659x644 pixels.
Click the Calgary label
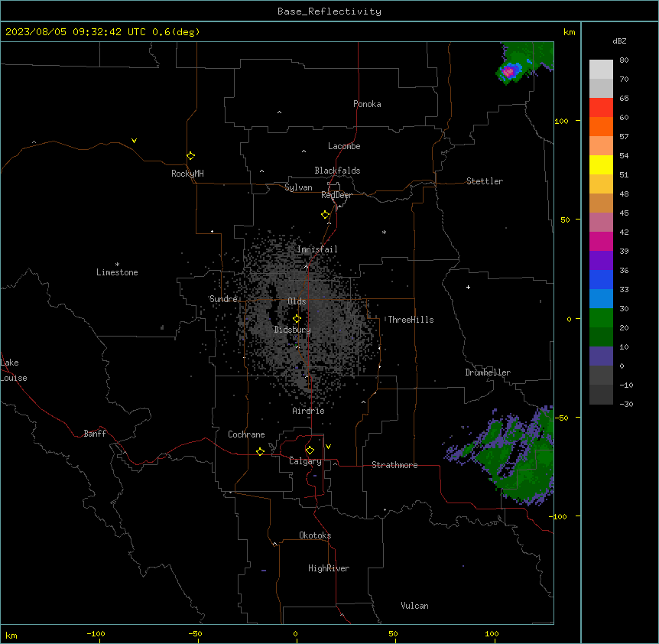click(305, 461)
